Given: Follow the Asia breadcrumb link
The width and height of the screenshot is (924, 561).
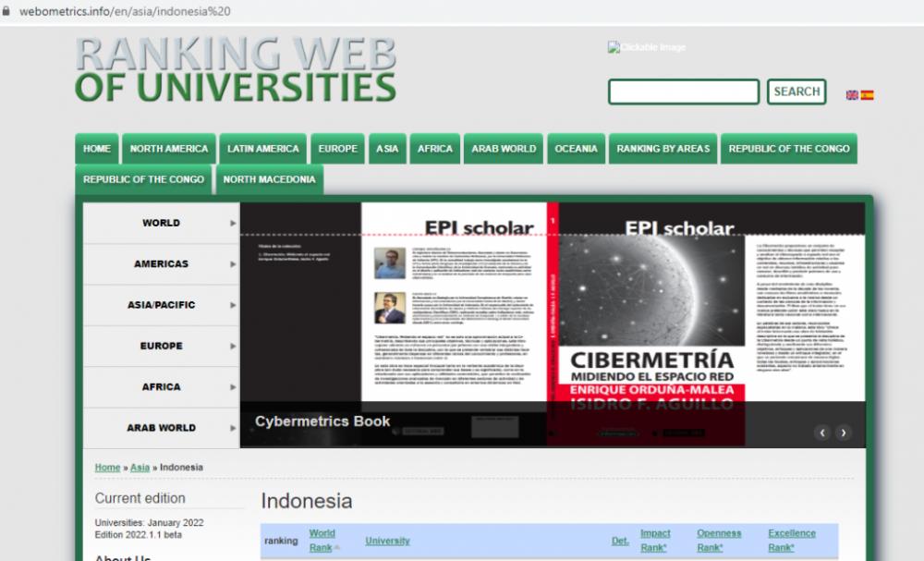Looking at the screenshot, I should tap(140, 468).
